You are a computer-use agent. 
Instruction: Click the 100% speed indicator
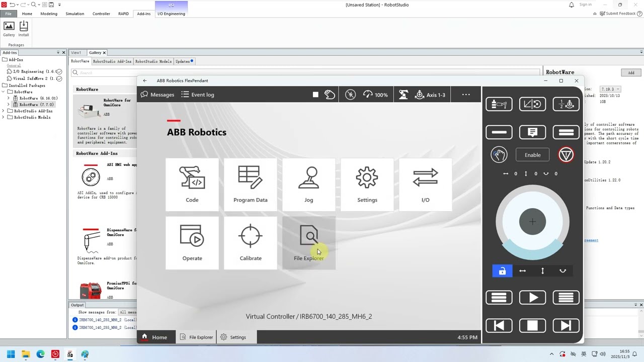point(375,95)
